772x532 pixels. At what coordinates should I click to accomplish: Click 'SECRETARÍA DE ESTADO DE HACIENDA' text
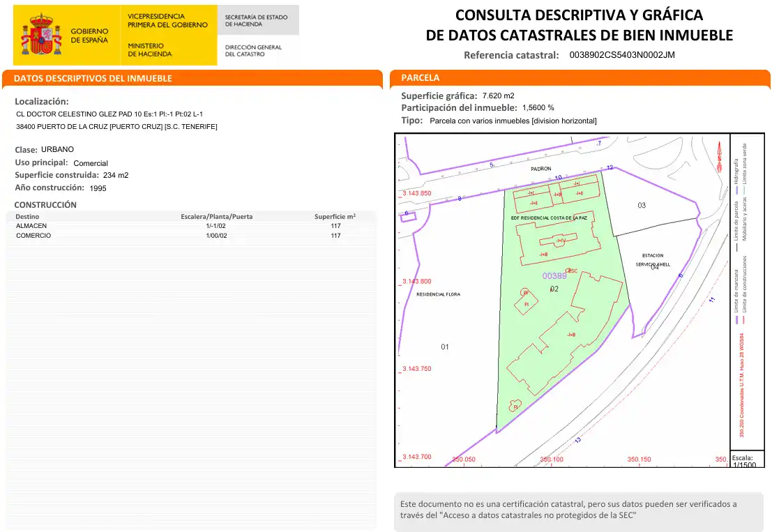256,21
